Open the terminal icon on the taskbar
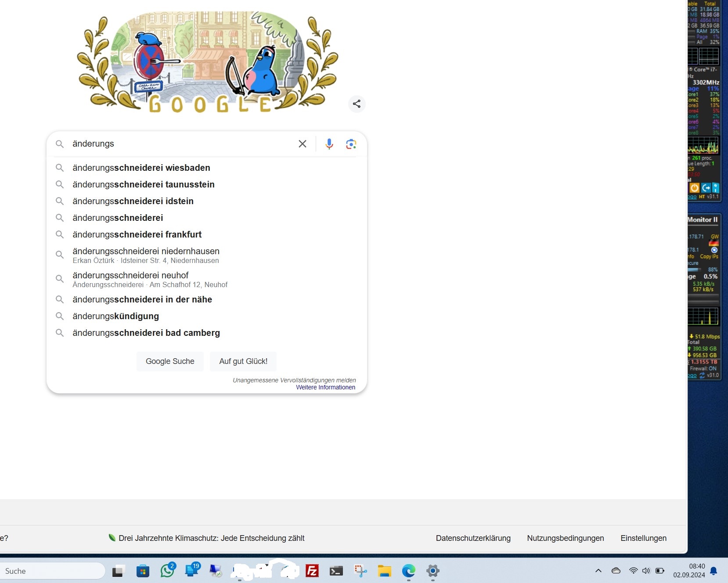Image resolution: width=728 pixels, height=583 pixels. (336, 571)
